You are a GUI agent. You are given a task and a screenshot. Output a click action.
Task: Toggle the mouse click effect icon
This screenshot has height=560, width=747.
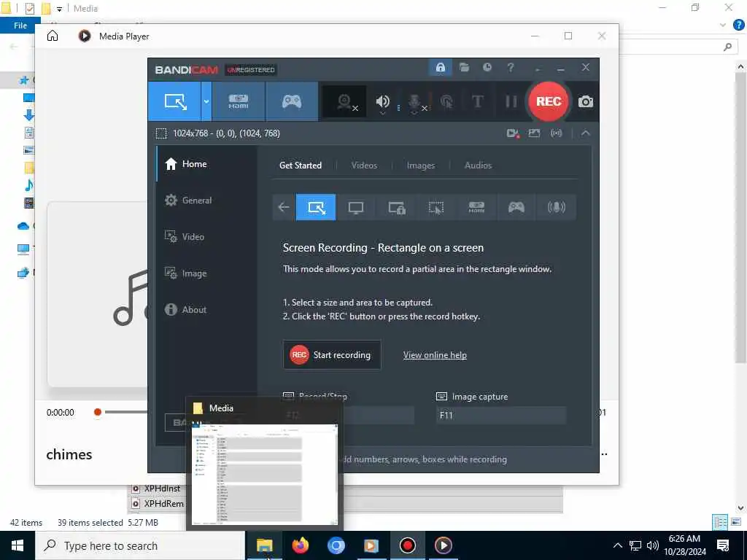447,101
